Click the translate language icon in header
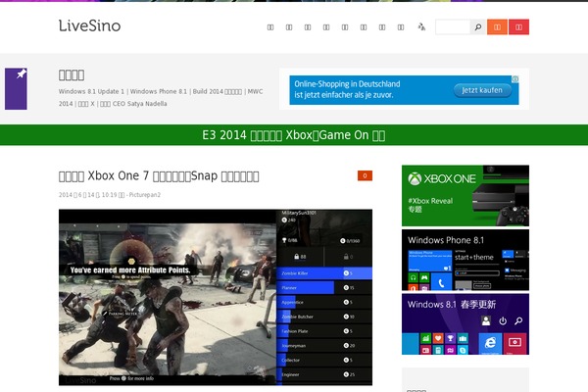 (x=421, y=26)
